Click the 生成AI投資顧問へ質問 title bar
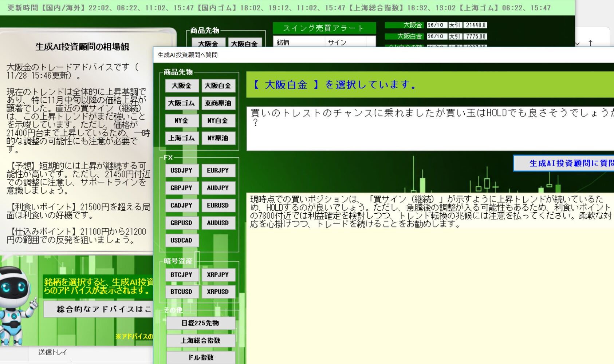The height and width of the screenshot is (364, 614). [x=383, y=55]
